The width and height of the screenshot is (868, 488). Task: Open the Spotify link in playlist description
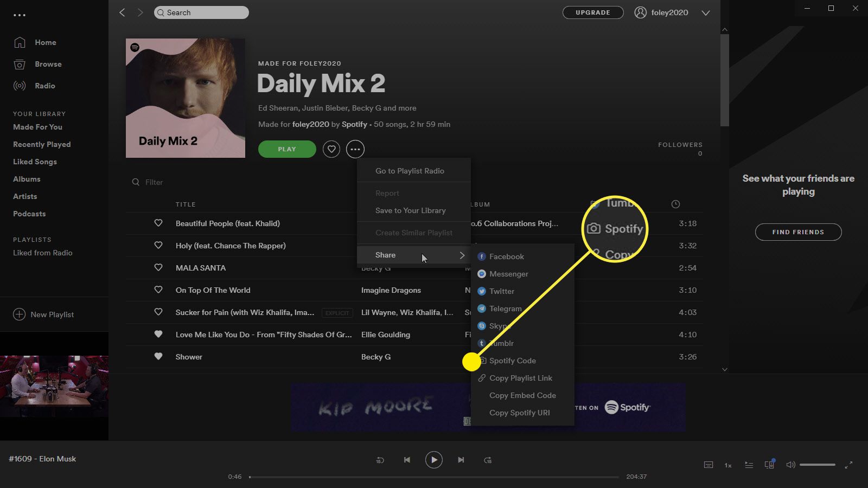tap(354, 124)
